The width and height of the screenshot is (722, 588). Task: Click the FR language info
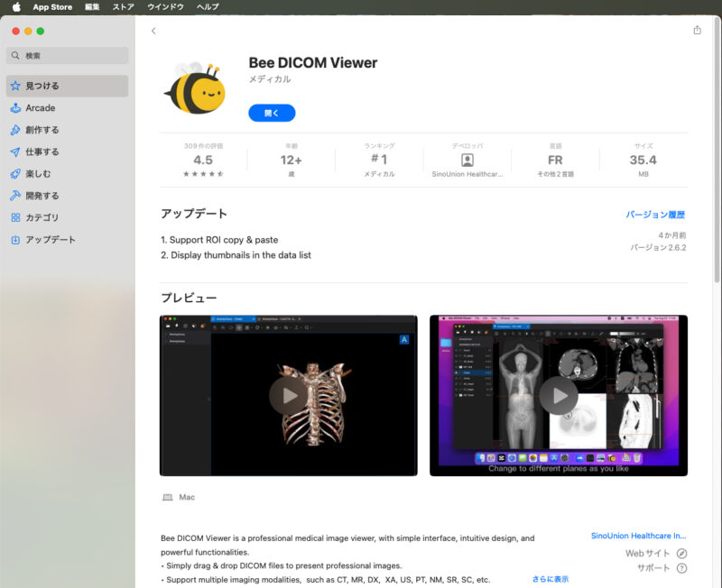[x=555, y=161]
